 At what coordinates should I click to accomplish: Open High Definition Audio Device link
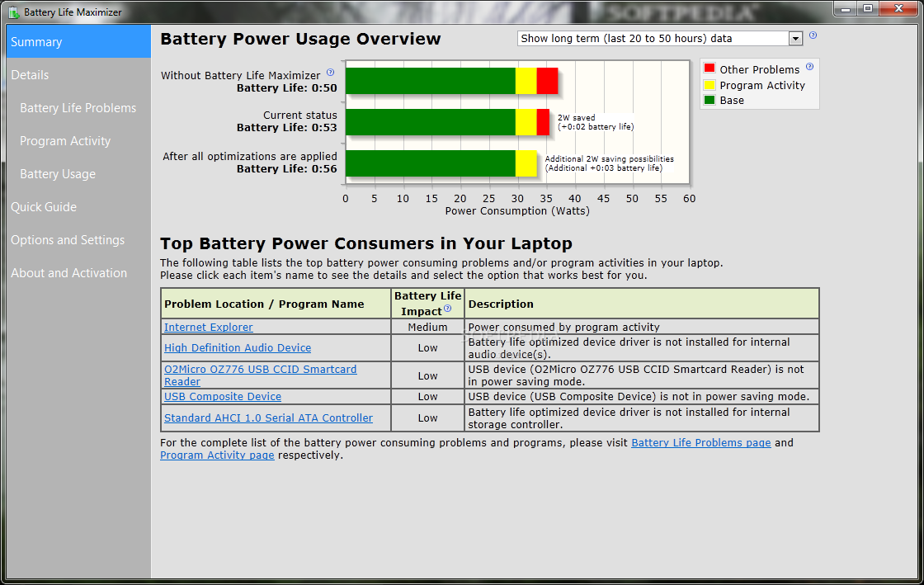pos(238,347)
